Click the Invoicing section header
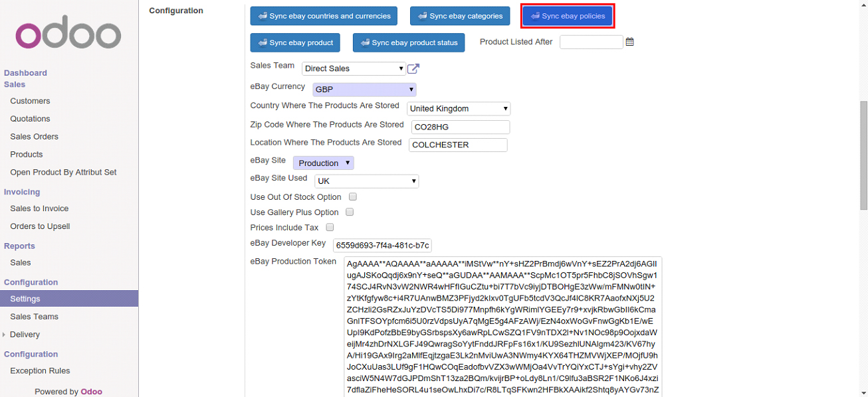The image size is (868, 397). pyautogui.click(x=22, y=193)
